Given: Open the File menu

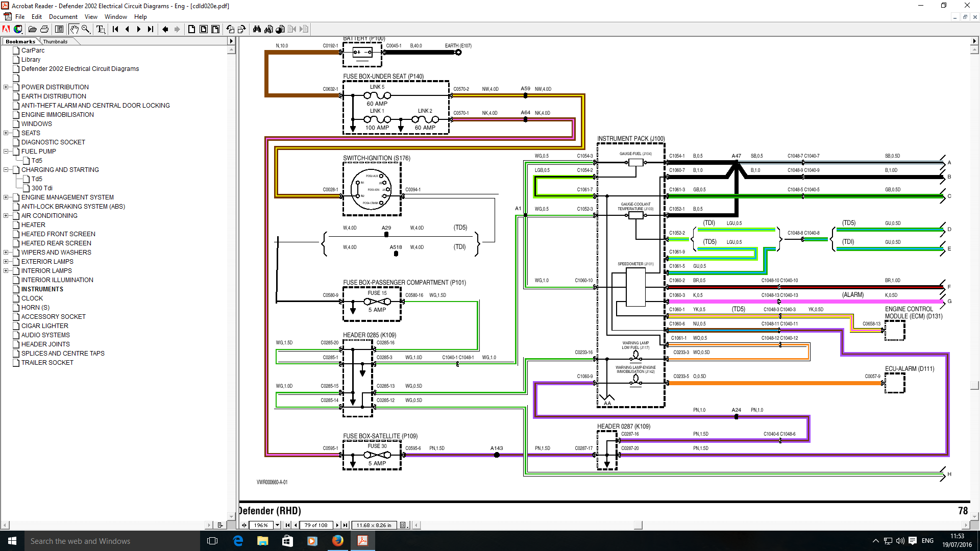Looking at the screenshot, I should (x=20, y=17).
